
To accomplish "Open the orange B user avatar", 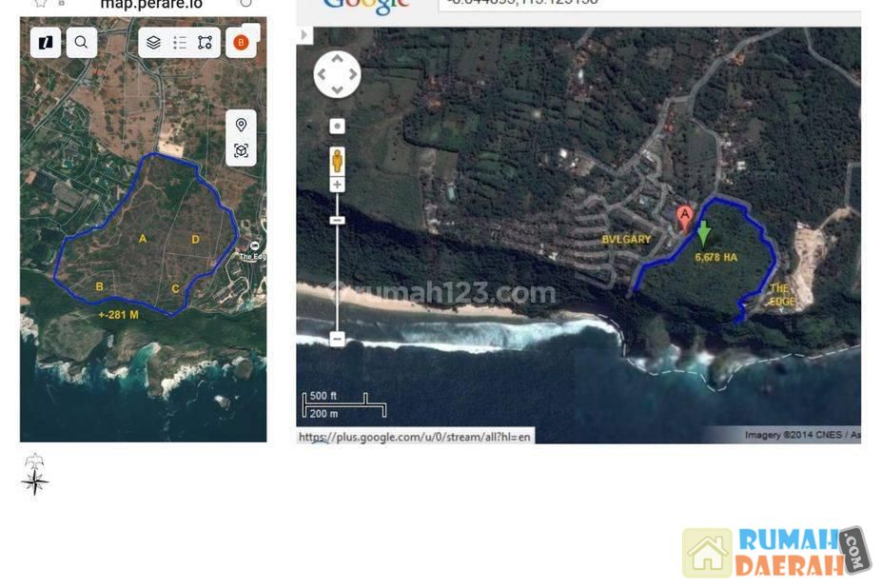I will pyautogui.click(x=241, y=43).
